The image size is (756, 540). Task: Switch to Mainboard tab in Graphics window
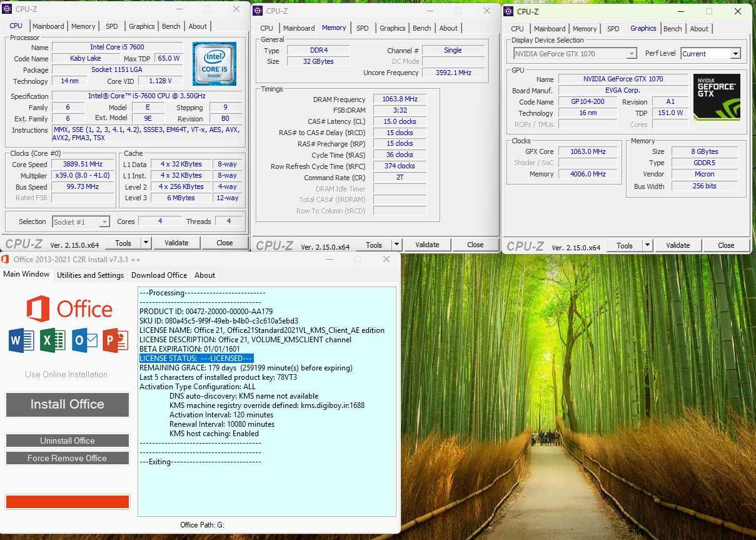coord(550,29)
